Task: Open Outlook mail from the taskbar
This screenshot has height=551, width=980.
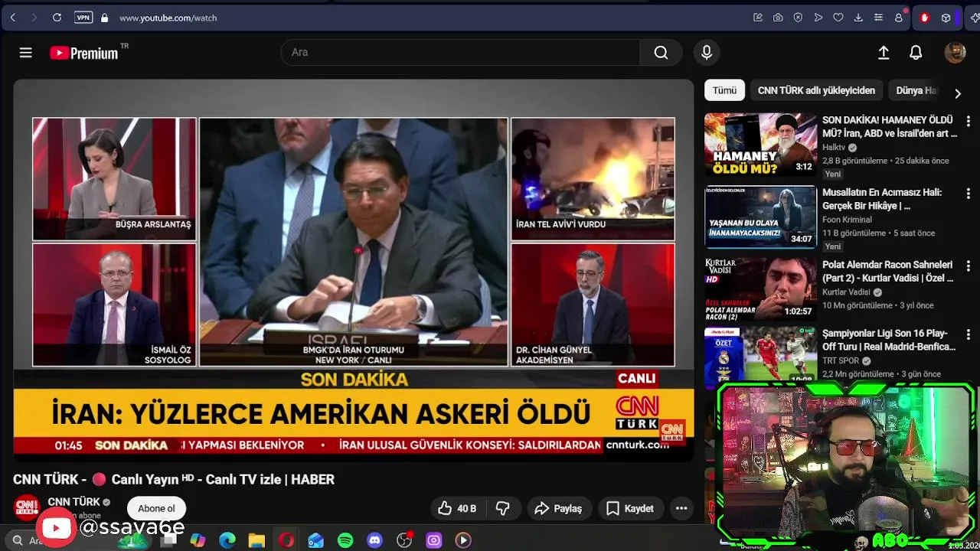Action: (315, 540)
